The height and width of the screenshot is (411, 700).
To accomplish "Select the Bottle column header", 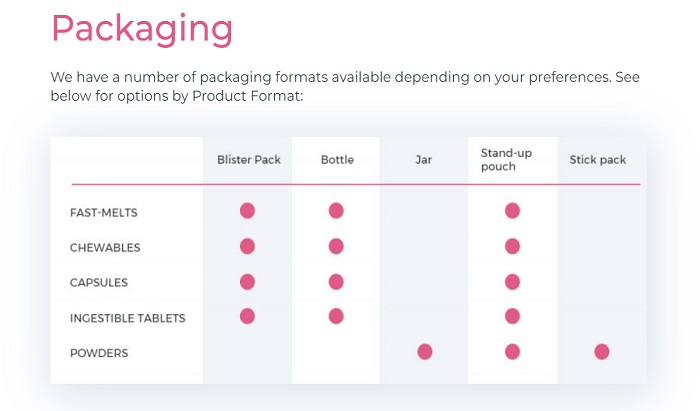I will [x=337, y=160].
